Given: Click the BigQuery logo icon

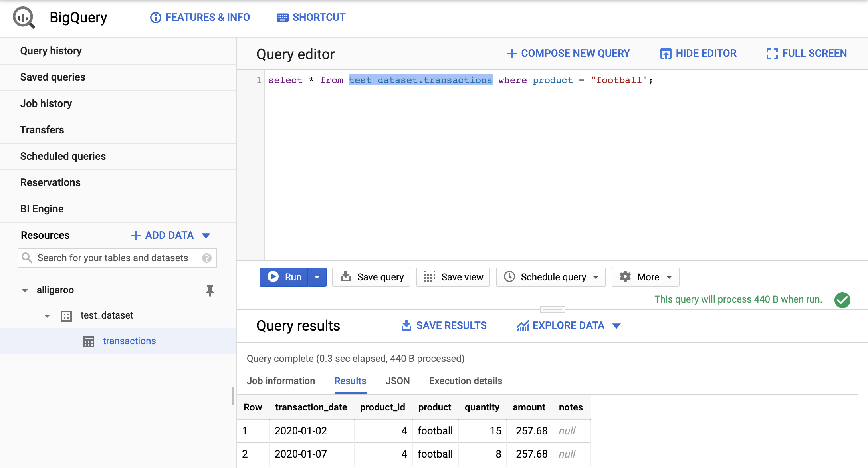Looking at the screenshot, I should pos(24,18).
